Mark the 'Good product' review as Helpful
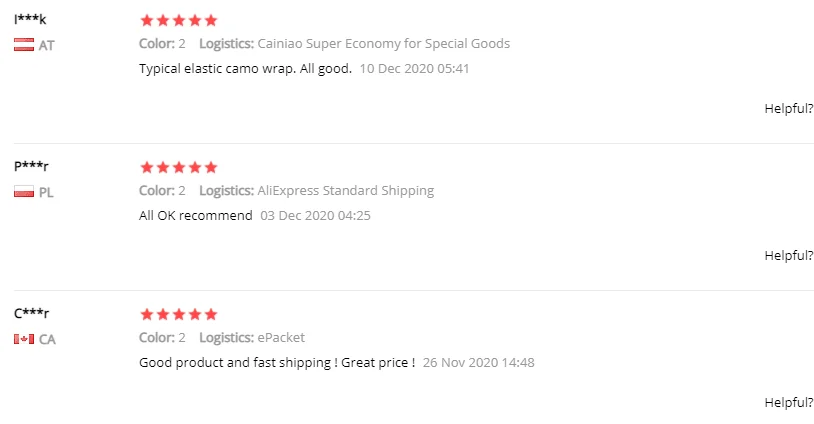 click(788, 402)
